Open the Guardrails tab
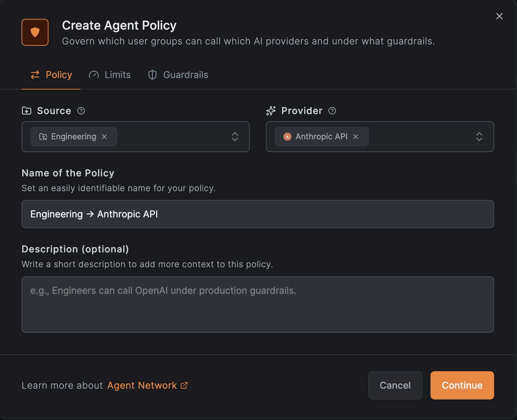 pyautogui.click(x=178, y=75)
